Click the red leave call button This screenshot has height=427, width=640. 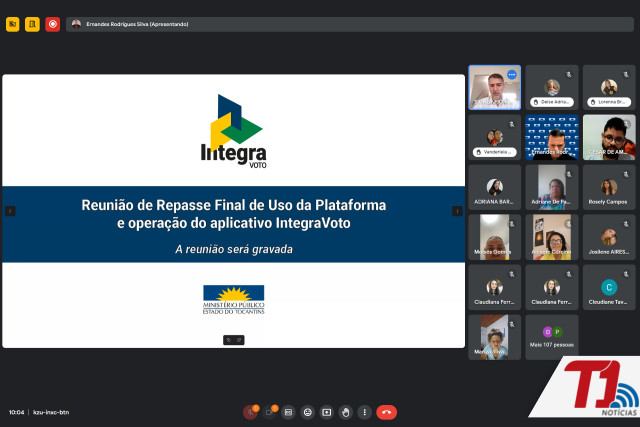point(386,412)
